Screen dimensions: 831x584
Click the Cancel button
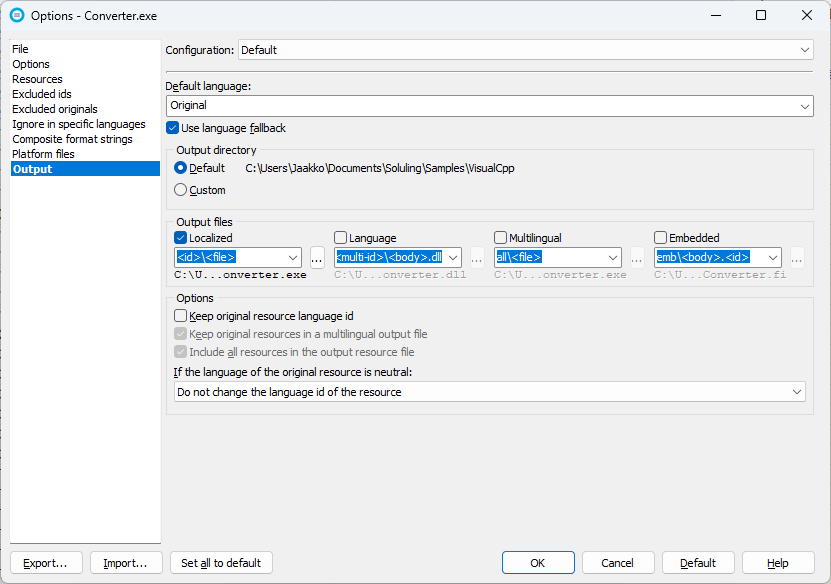tap(618, 563)
